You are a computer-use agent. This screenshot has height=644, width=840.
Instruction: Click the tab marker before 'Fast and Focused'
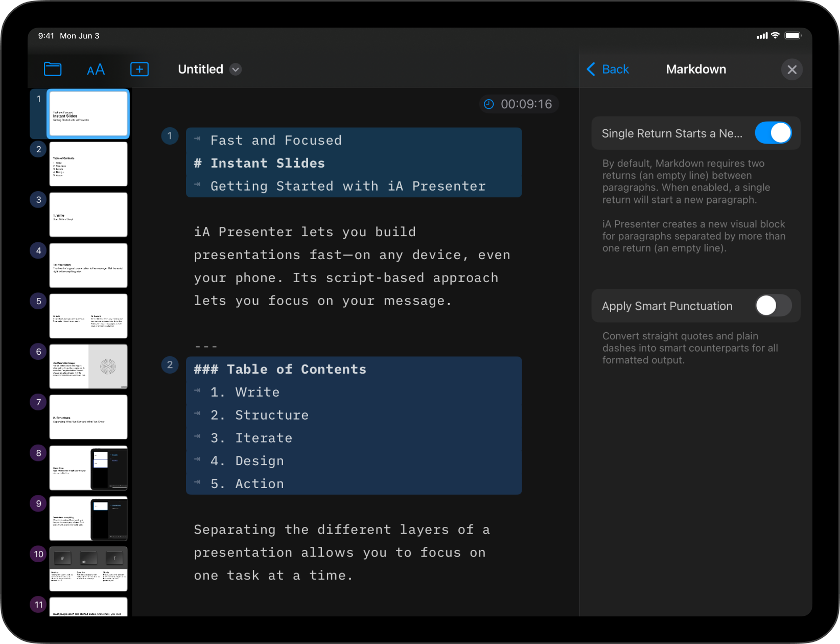[197, 139]
